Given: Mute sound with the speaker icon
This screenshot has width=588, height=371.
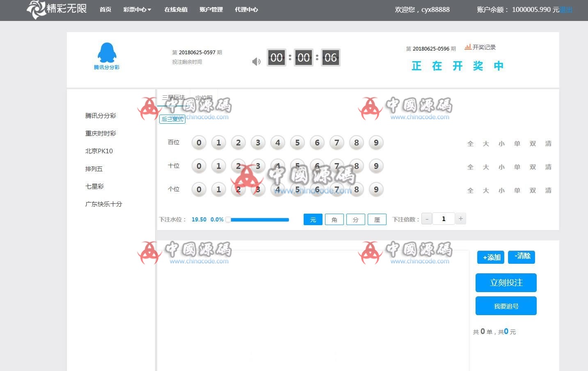Looking at the screenshot, I should [256, 62].
